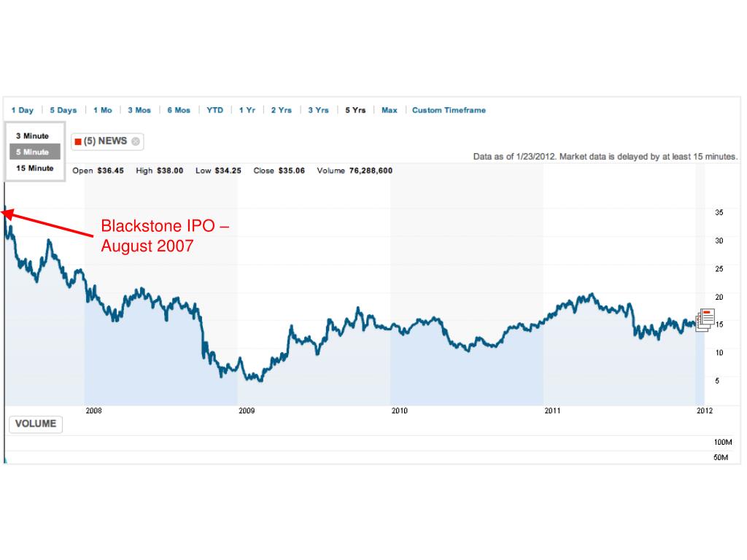The width and height of the screenshot is (747, 560).
Task: Switch chart to 3 Mos range
Action: pyautogui.click(x=139, y=110)
